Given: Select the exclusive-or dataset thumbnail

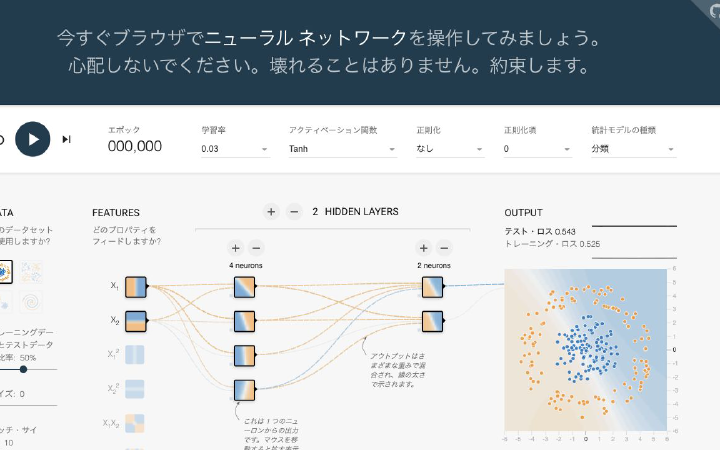Looking at the screenshot, I should (x=31, y=272).
